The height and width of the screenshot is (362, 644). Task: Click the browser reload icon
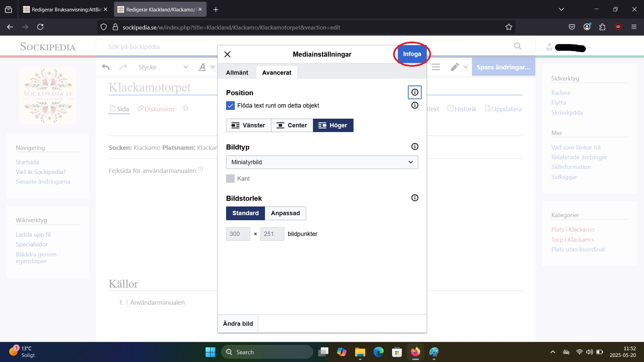click(40, 27)
